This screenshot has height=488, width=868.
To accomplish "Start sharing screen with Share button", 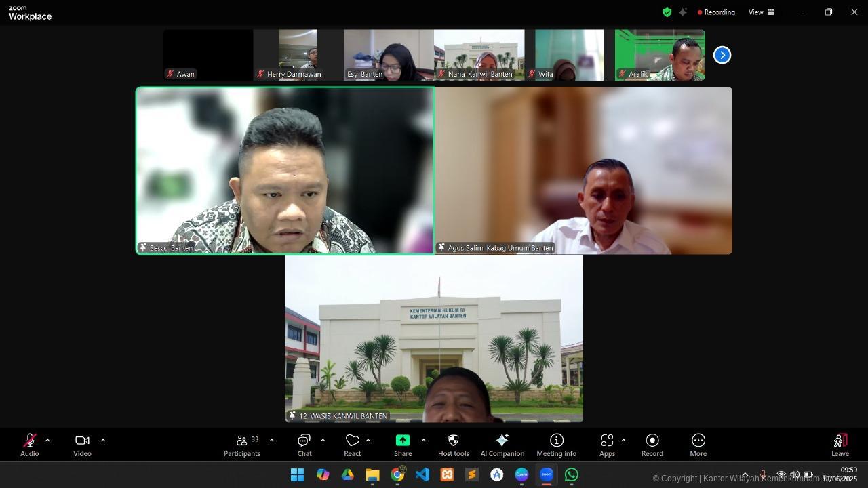I will coord(403,444).
